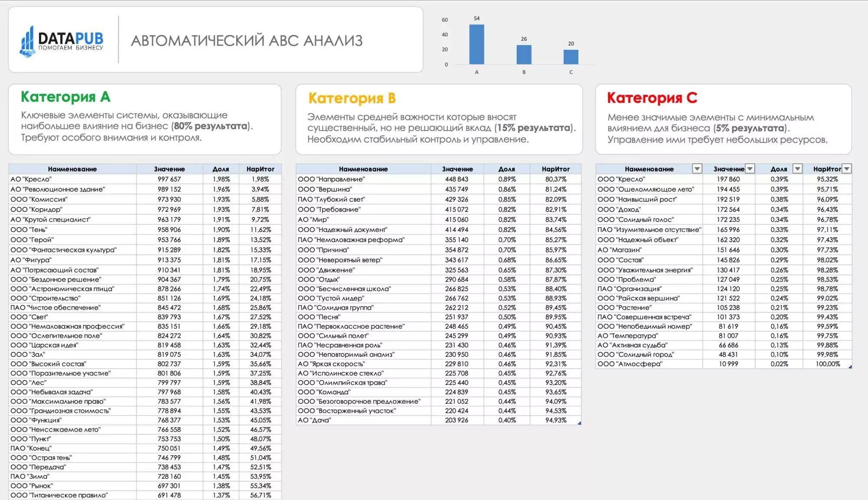Select cell ООО "Бесчисленная школа"
This screenshot has width=868, height=500.
click(x=364, y=289)
